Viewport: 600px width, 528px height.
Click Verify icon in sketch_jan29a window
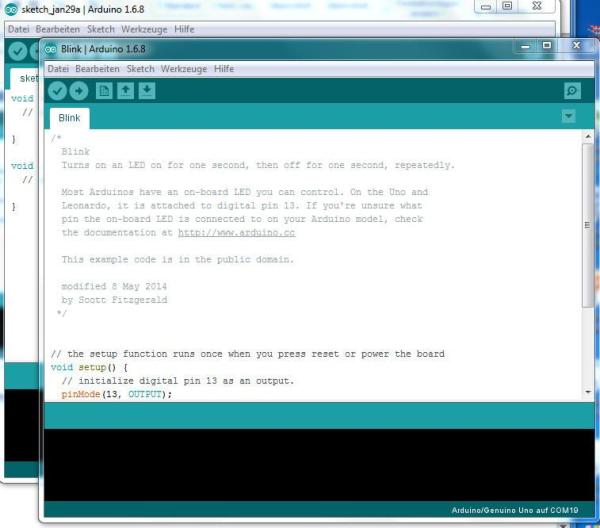pyautogui.click(x=17, y=51)
